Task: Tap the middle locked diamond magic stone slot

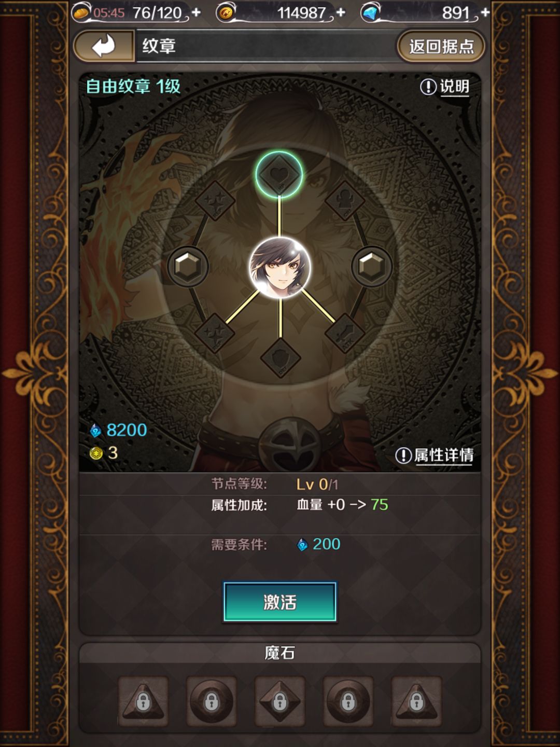Action: tap(280, 701)
